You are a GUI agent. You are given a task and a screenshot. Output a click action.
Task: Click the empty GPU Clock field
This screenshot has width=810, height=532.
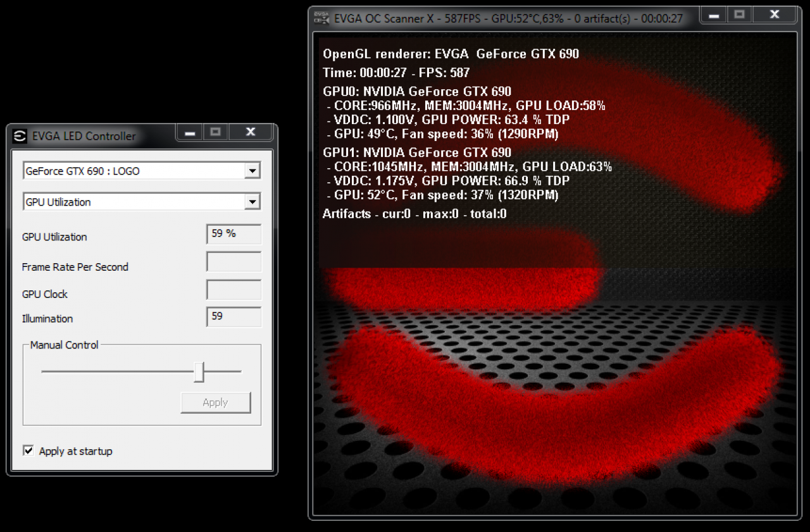(x=234, y=290)
